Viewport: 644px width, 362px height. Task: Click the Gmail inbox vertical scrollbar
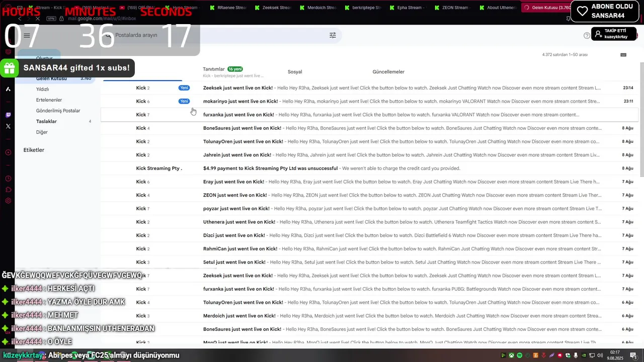click(641, 121)
